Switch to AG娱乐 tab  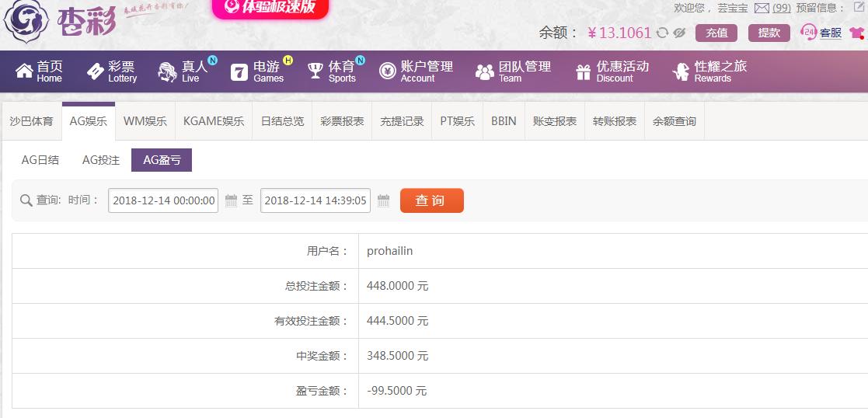coord(89,121)
